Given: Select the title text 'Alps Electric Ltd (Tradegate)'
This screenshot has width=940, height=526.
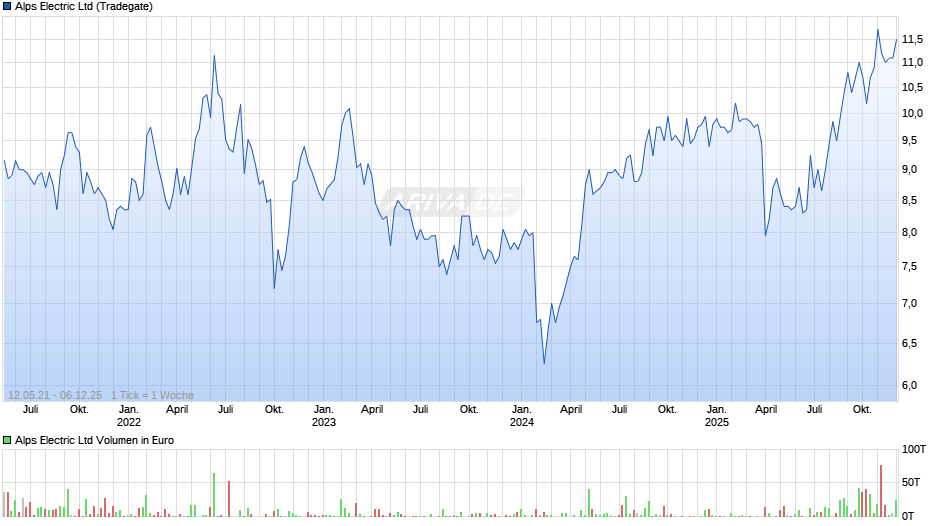Looking at the screenshot, I should coord(84,7).
